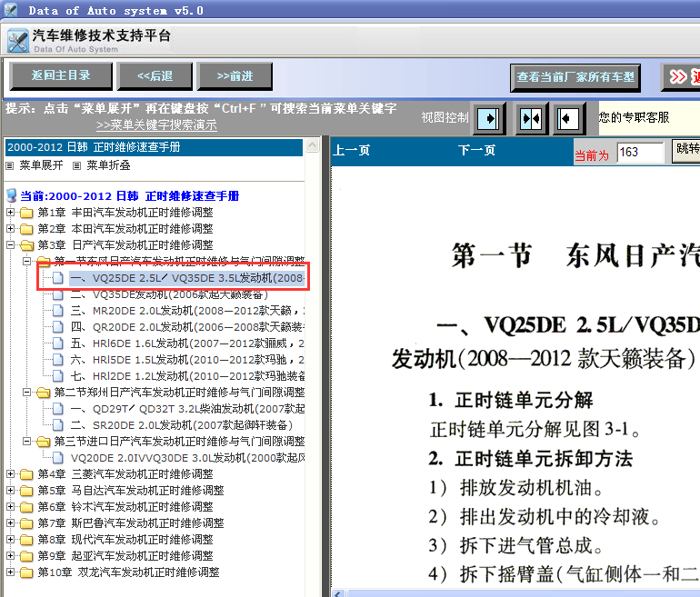Collapse 第3章 日产汽车 tree node minus box

click(x=10, y=245)
